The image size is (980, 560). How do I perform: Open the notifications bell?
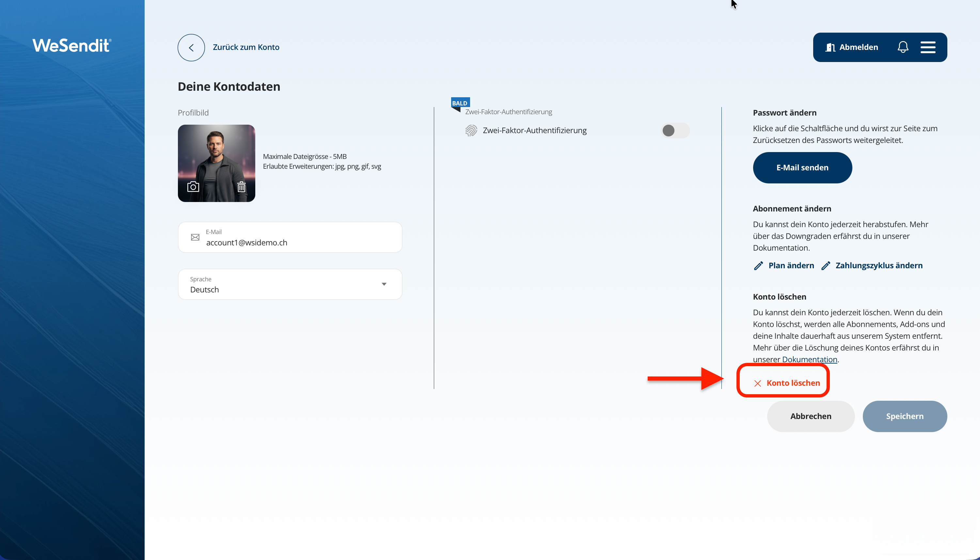point(903,47)
